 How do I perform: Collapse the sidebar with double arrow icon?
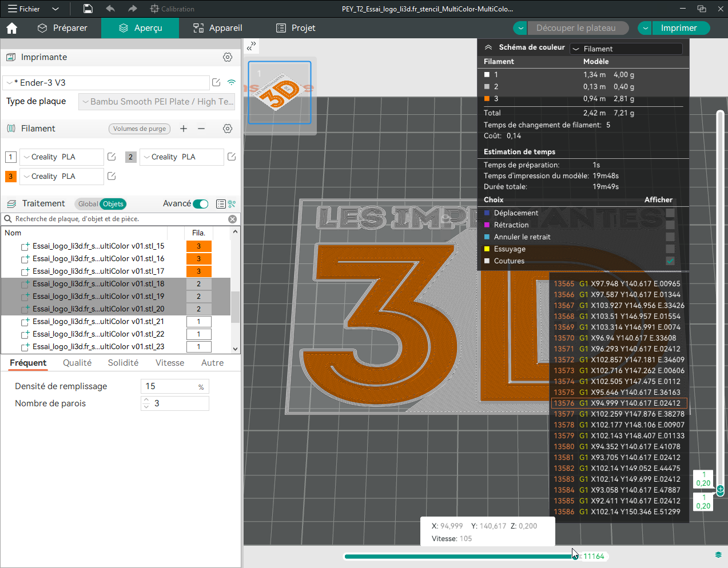pos(251,46)
